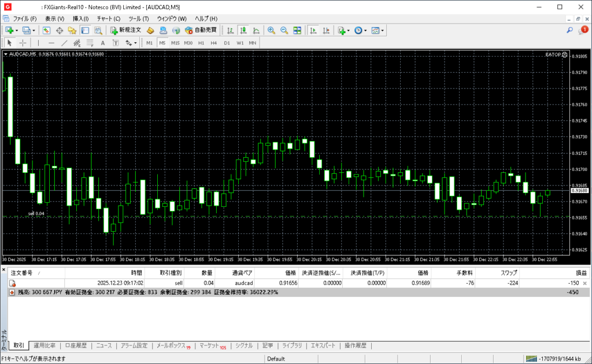This screenshot has width=592, height=364.
Task: Toggle the chart auto-scroll button
Action: (x=314, y=30)
